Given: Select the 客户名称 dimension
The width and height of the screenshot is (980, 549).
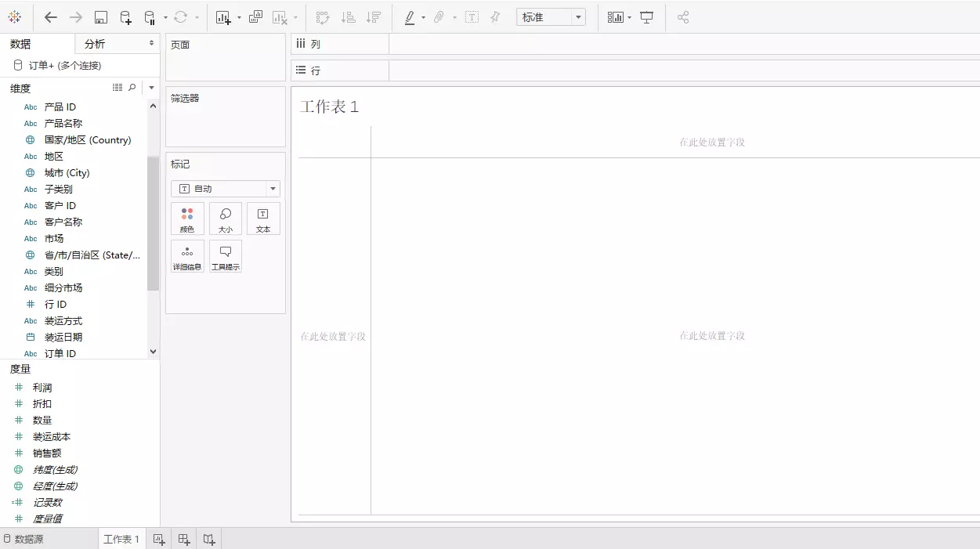Looking at the screenshot, I should [x=63, y=222].
